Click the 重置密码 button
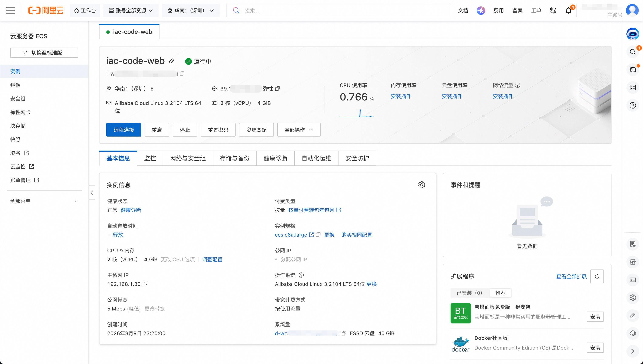This screenshot has height=364, width=643. (218, 130)
